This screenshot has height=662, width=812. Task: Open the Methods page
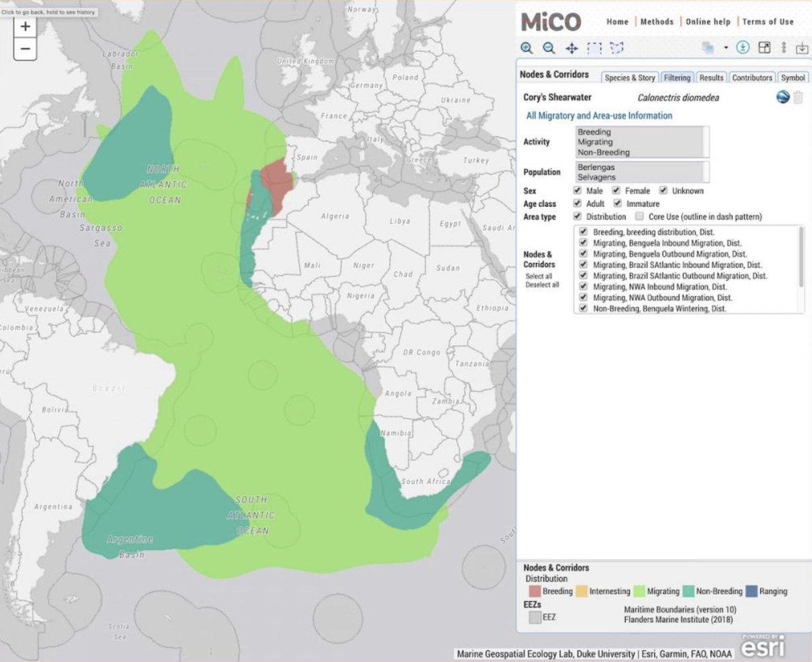point(657,22)
